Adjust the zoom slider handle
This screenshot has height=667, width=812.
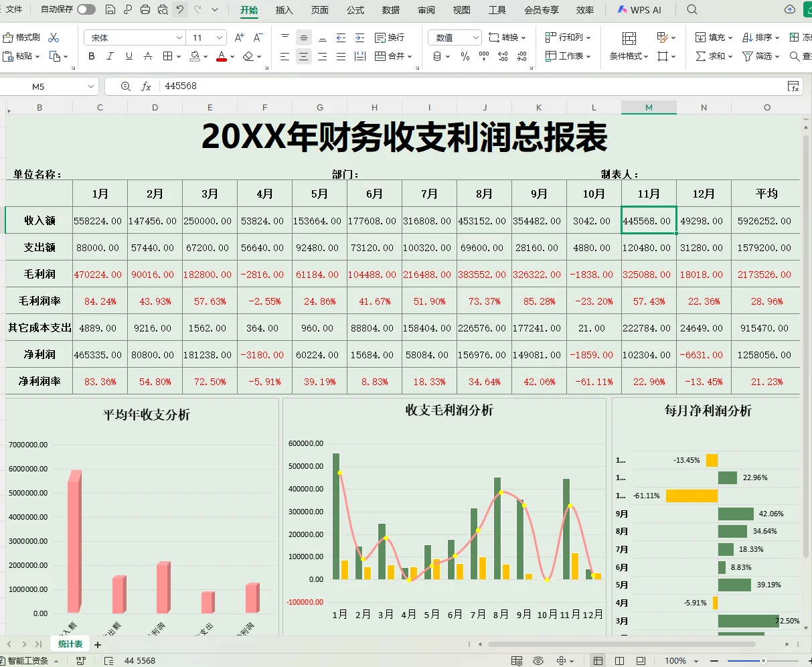pos(763,661)
